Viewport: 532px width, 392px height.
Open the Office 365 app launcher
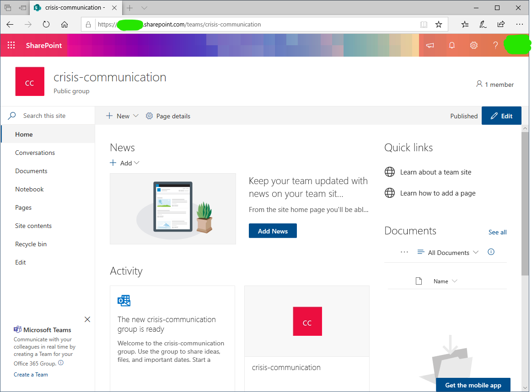click(11, 45)
